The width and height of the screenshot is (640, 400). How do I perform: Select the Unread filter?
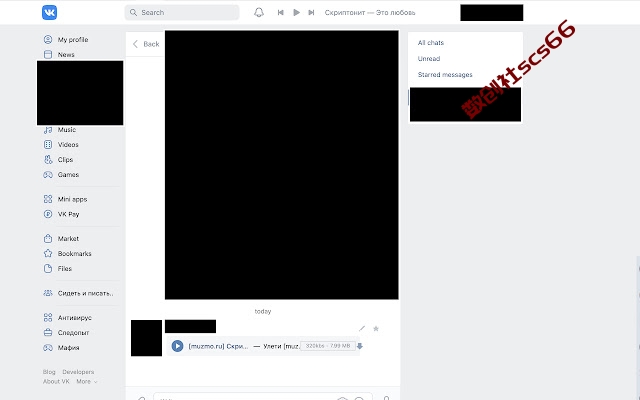click(429, 59)
